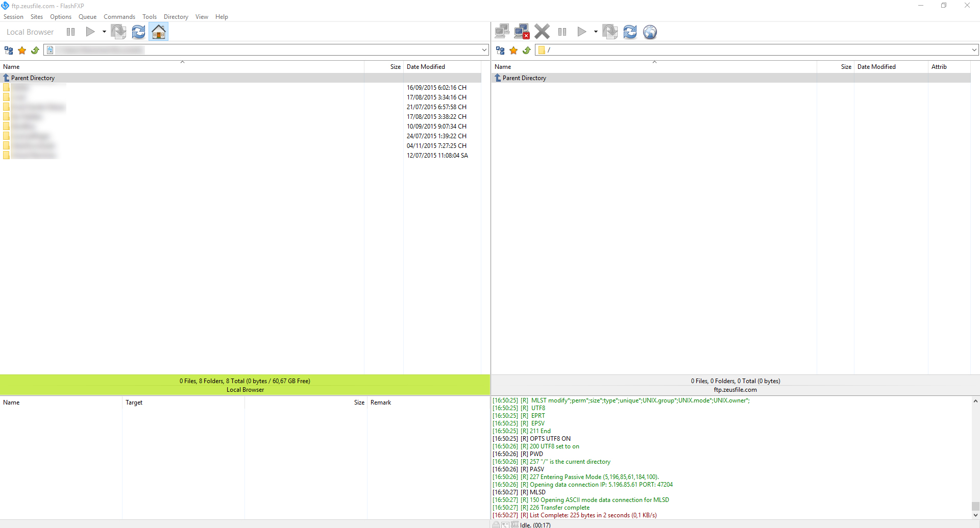
Task: Open the View menu
Action: point(202,17)
